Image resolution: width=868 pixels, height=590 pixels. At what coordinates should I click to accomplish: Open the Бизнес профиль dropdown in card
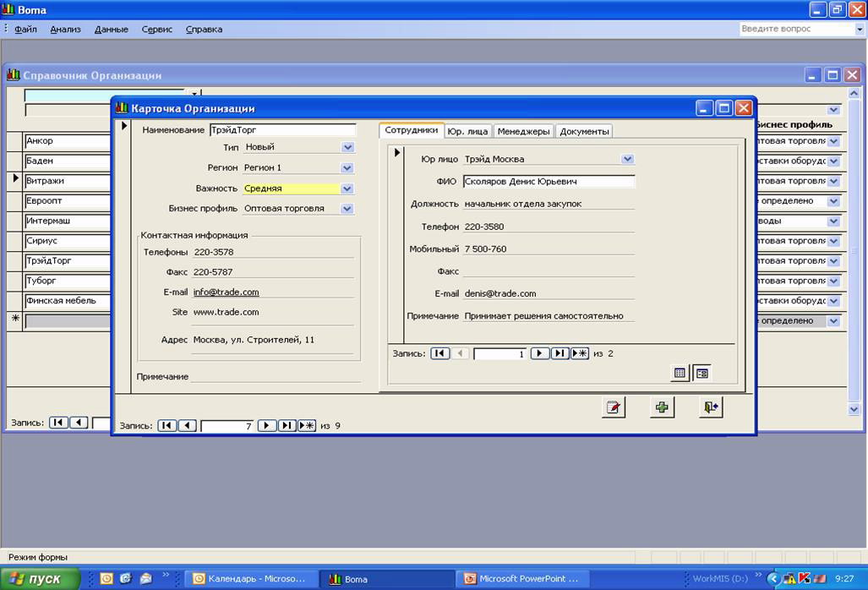pos(347,209)
